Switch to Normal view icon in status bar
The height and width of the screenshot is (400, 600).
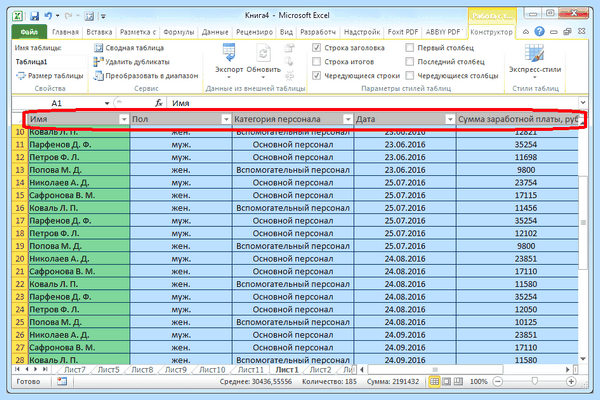(434, 382)
